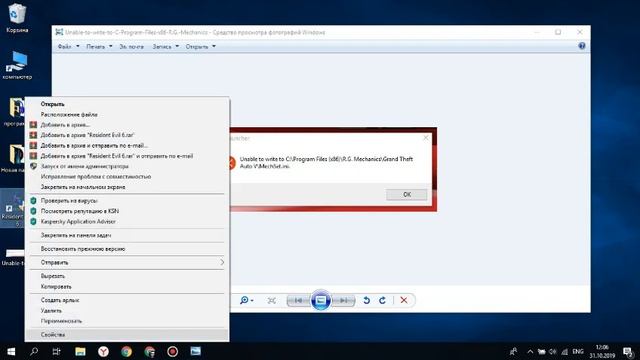Open the Открыть dropdown in viewer menu bar

(201, 47)
